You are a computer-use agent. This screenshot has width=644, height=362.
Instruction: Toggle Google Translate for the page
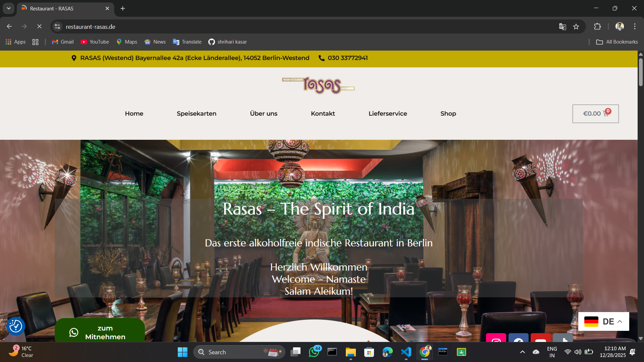562,26
